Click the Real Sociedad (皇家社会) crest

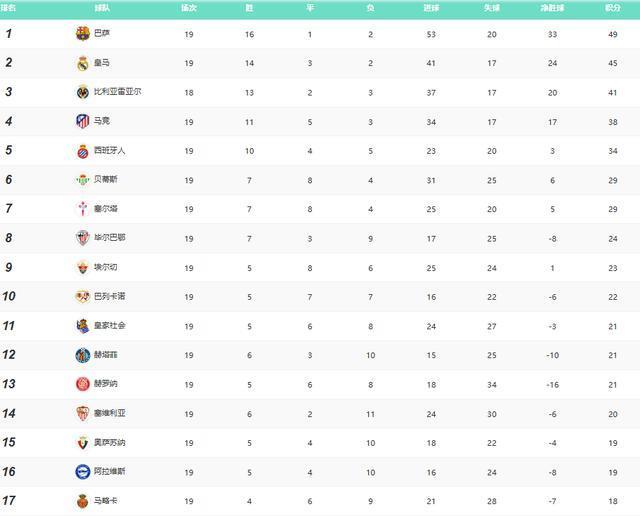coord(83,326)
